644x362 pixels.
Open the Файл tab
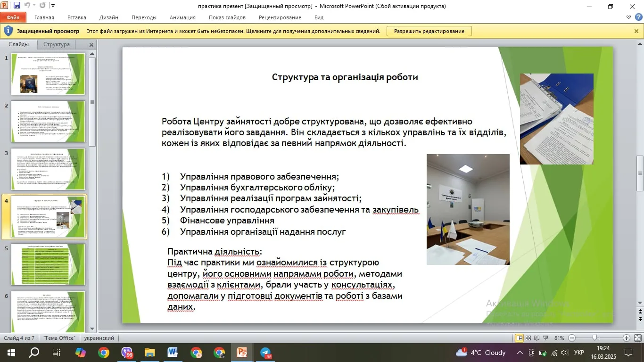pyautogui.click(x=13, y=17)
